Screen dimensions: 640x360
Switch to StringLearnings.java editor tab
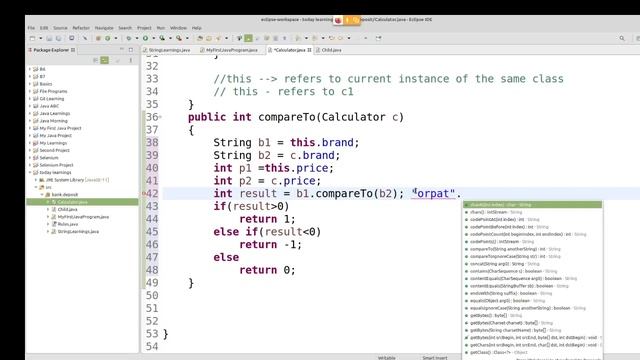click(166, 50)
